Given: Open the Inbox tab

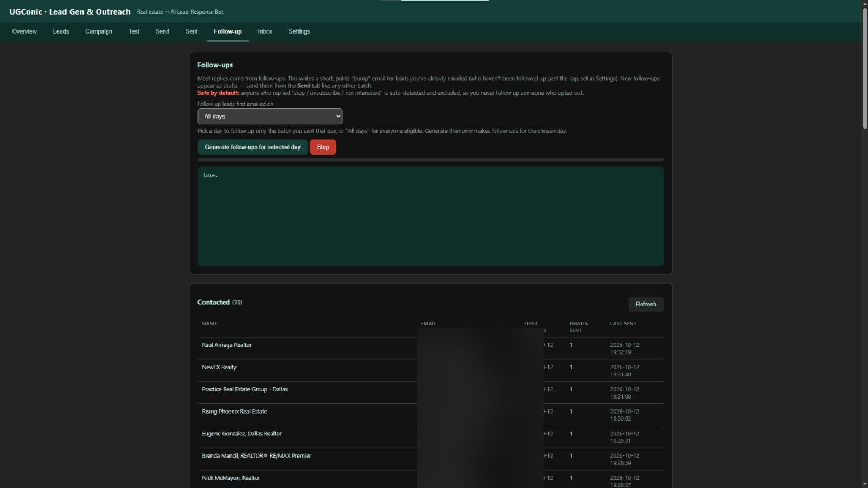Looking at the screenshot, I should pyautogui.click(x=265, y=31).
